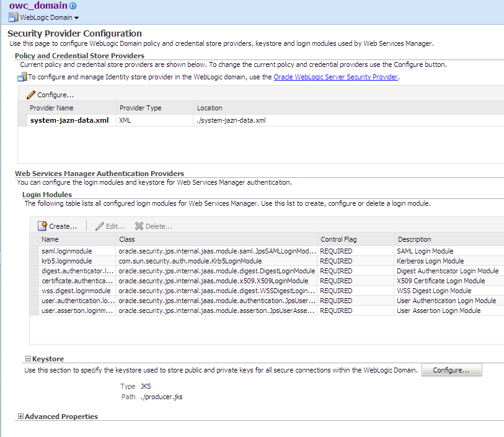The height and width of the screenshot is (437, 504).
Task: Click row selector for system-jazn-data.xml
Action: [22, 120]
